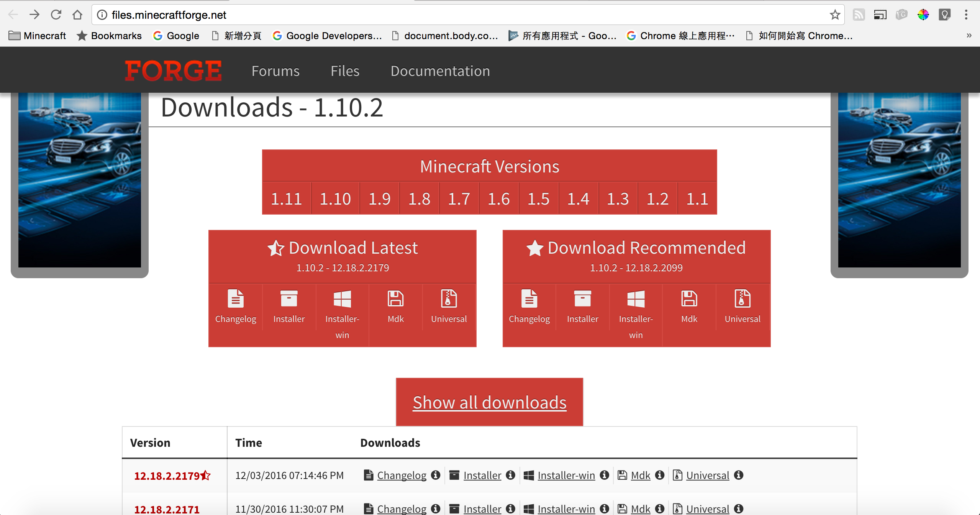This screenshot has height=515, width=980.
Task: Click info icon beside 12.18.2.2179 Installer
Action: [x=510, y=475]
